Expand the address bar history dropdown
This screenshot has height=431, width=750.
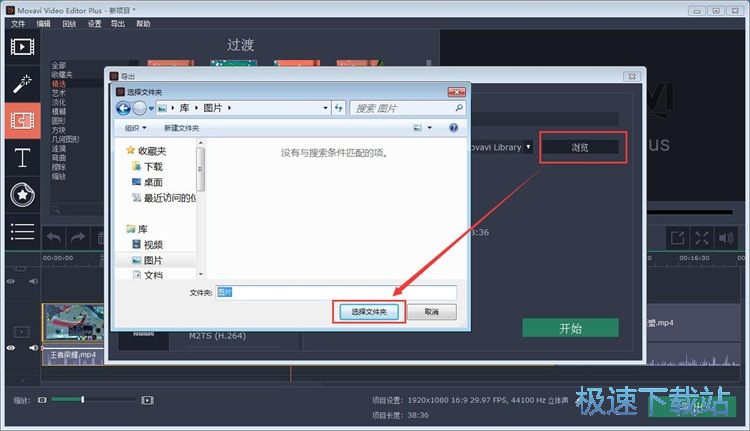tap(325, 108)
